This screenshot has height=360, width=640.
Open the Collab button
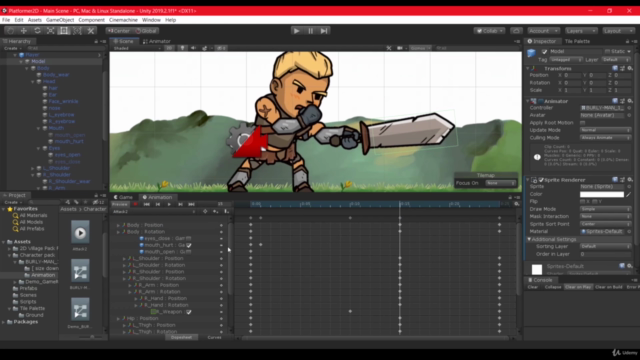pyautogui.click(x=489, y=31)
